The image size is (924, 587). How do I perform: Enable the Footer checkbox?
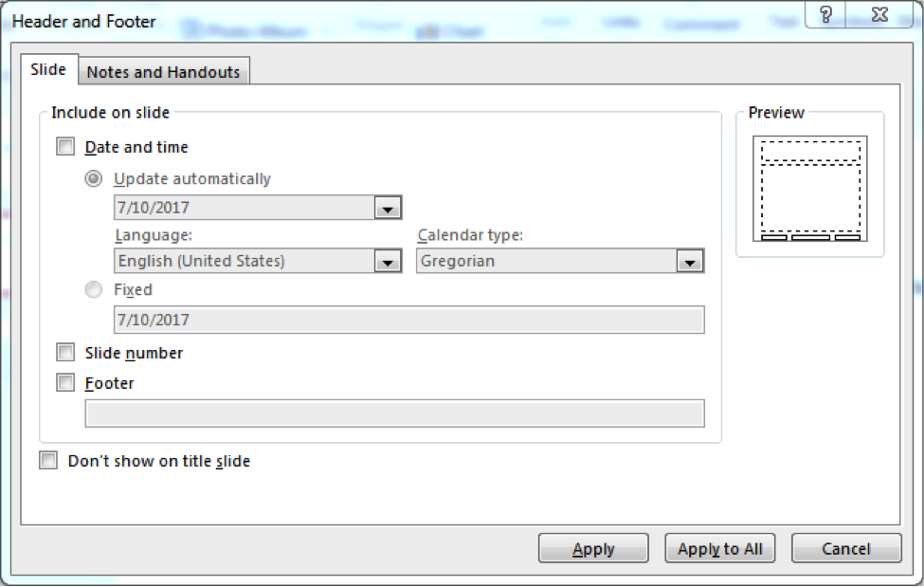coord(65,383)
